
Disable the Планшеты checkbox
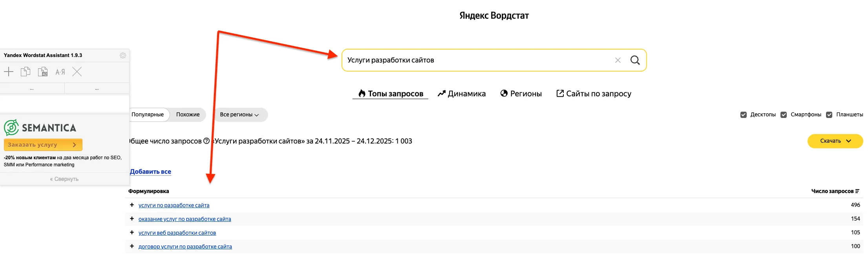point(829,115)
